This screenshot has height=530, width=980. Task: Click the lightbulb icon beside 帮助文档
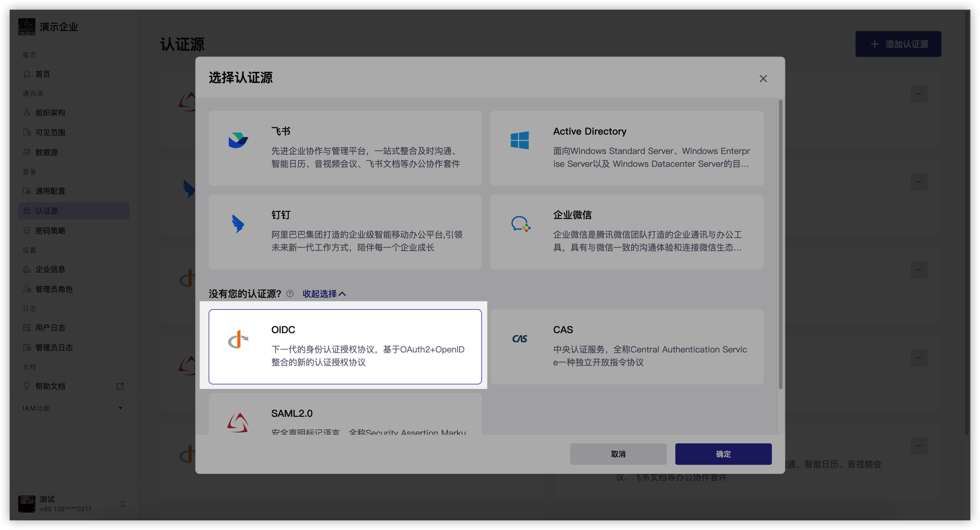tap(27, 386)
